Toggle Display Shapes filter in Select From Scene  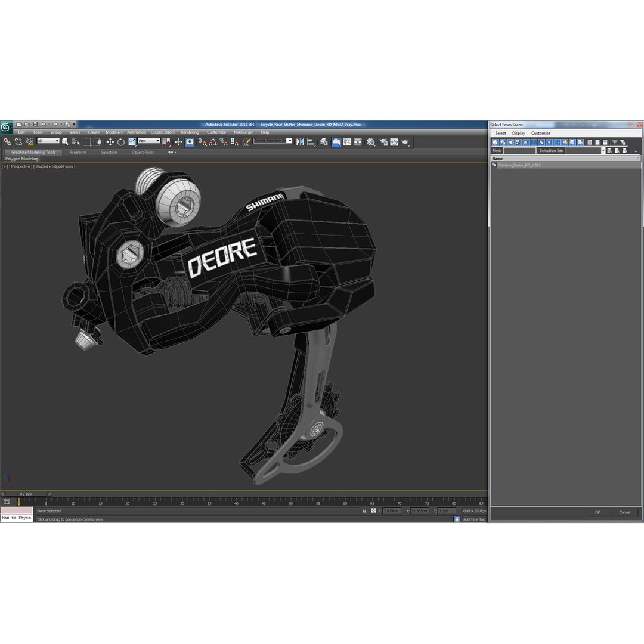(x=503, y=142)
